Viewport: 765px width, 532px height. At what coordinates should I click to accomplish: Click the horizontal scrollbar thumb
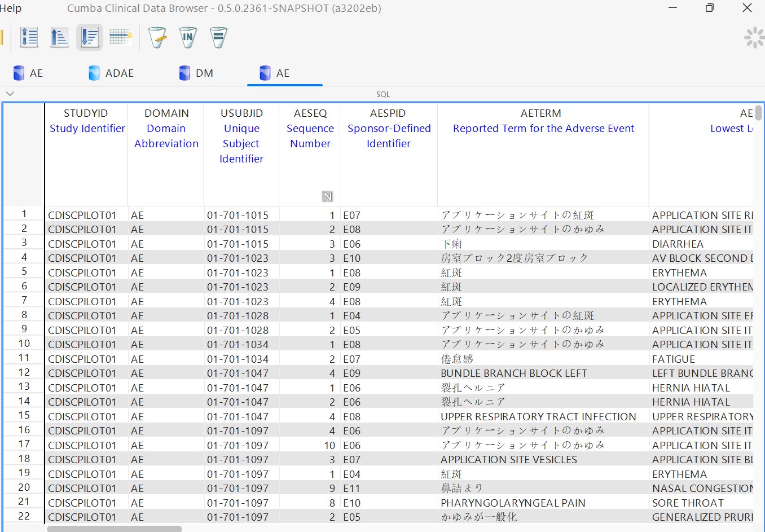pos(115,529)
